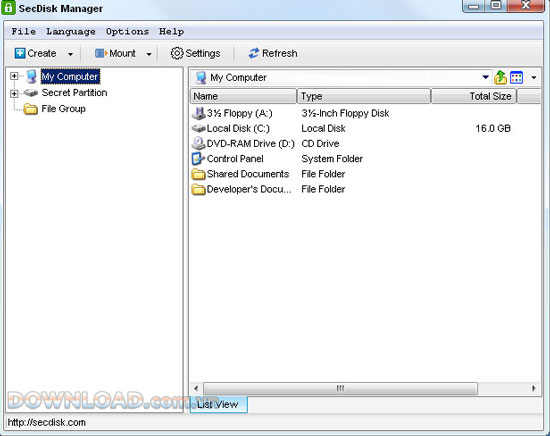Sort by the Total Size column header
The height and width of the screenshot is (436, 550).
(474, 96)
